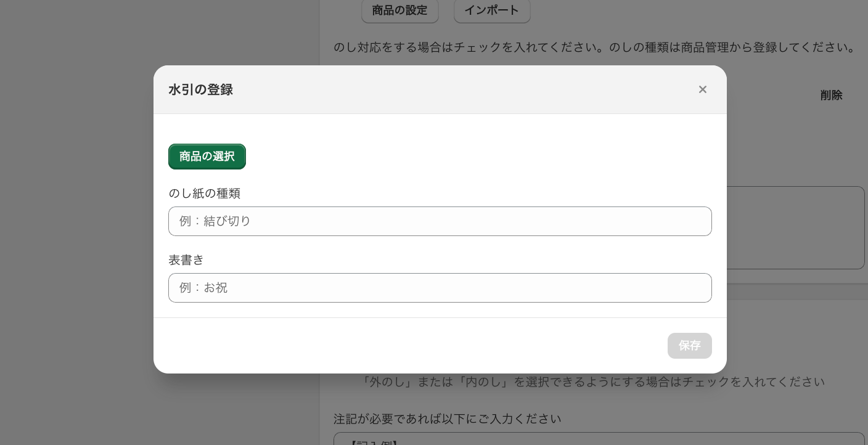
Task: Click the 注記が必要であれば以下にご入力ください label
Action: [448, 419]
